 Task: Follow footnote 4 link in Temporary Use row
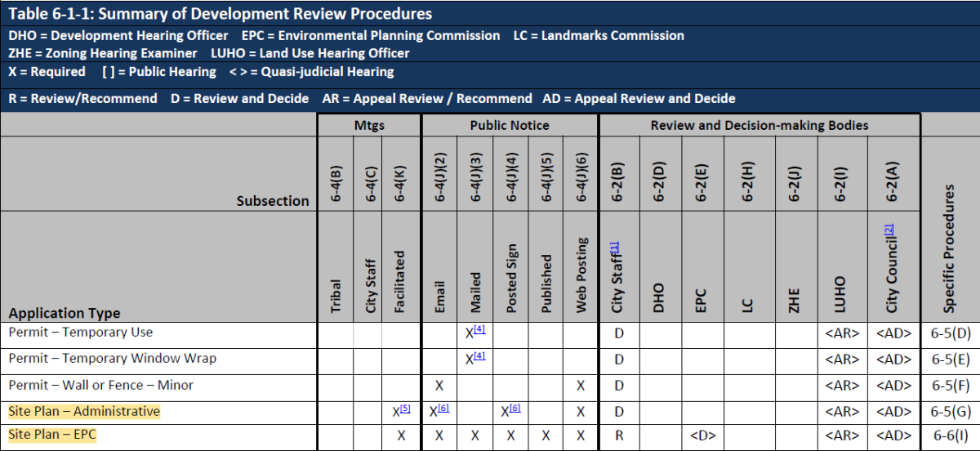pos(480,330)
